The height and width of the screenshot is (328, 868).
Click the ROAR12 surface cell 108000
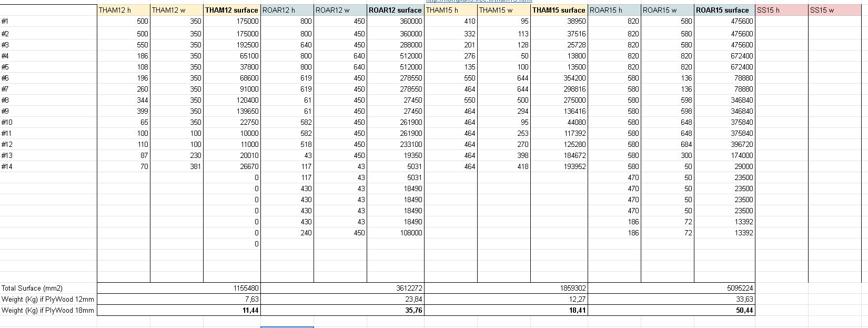[x=396, y=233]
